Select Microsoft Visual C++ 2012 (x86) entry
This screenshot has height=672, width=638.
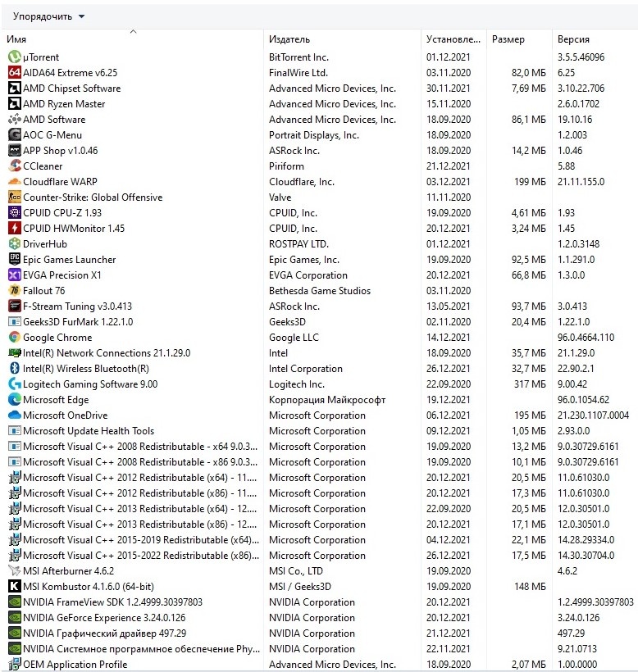[320, 493]
